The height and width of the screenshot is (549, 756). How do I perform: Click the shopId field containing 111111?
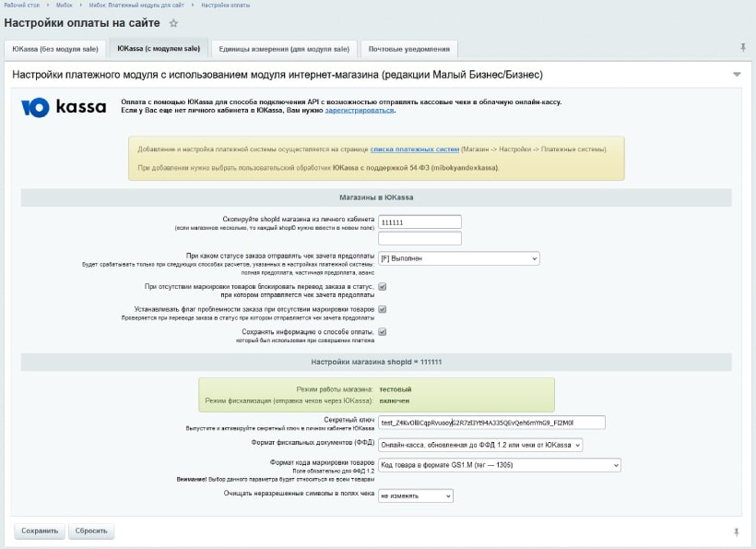[x=419, y=222]
